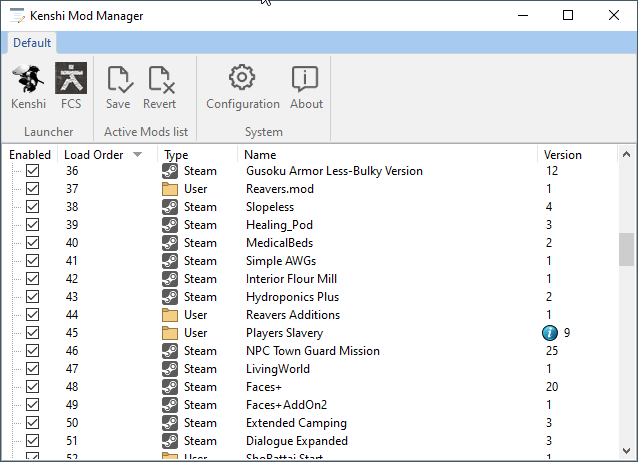Click the Steam icon for Interior Flour Mill
This screenshot has height=462, width=638.
click(x=170, y=279)
